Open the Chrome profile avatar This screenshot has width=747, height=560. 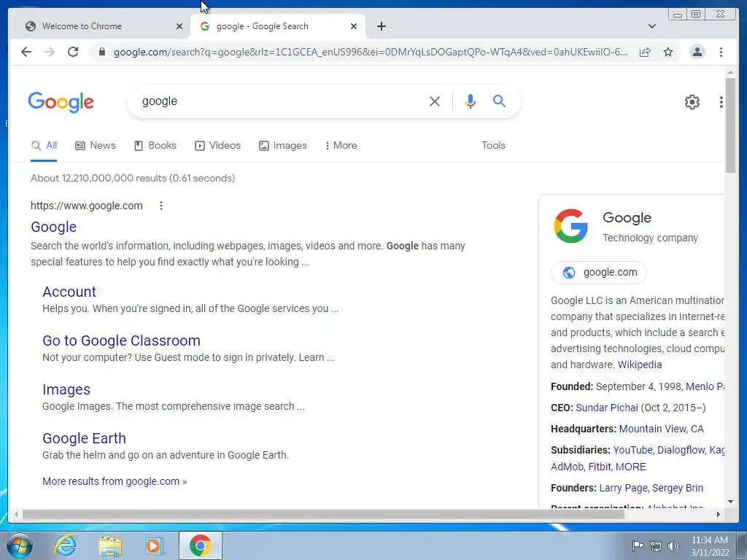tap(697, 52)
